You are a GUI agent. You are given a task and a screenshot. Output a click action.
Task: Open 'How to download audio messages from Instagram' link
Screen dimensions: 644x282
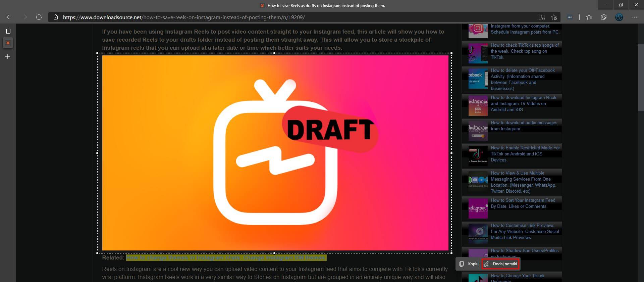pos(524,126)
